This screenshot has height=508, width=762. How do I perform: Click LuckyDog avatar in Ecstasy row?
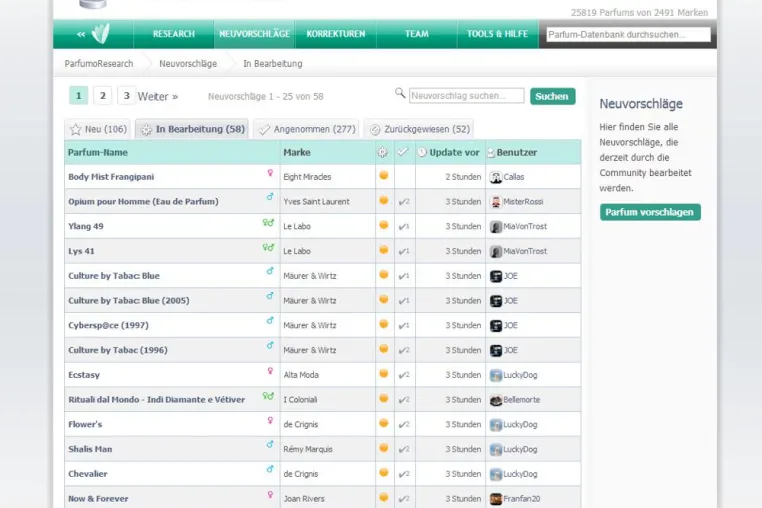496,375
